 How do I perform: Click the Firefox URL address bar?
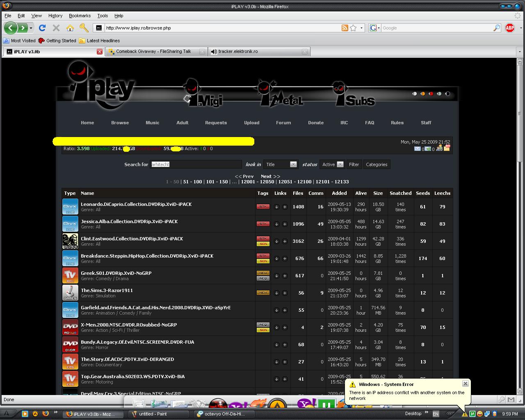(222, 28)
